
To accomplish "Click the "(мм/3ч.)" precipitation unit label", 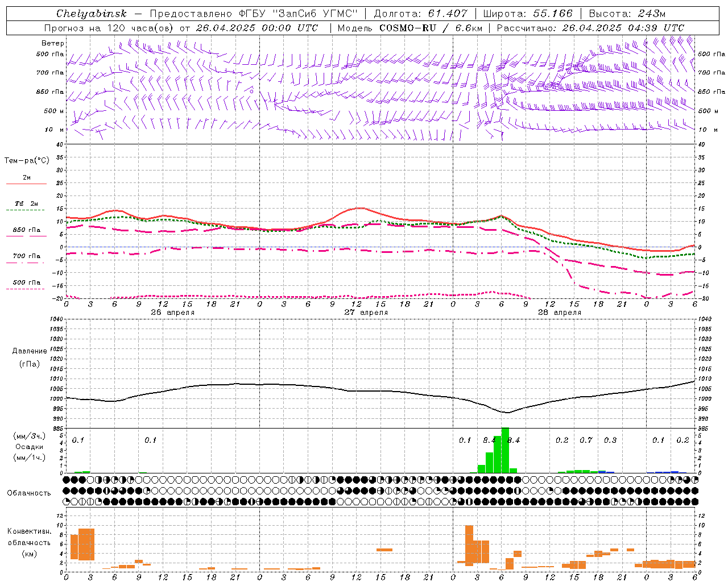I will coord(30,436).
